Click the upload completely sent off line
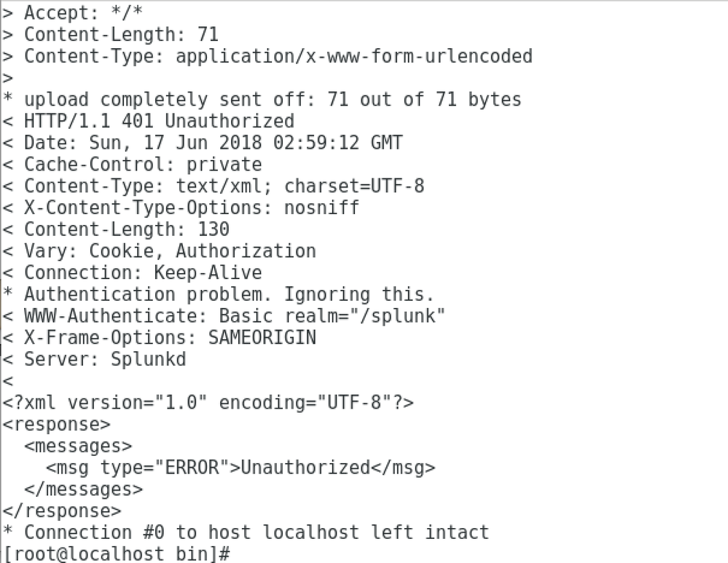Image resolution: width=728 pixels, height=563 pixels. [x=262, y=100]
